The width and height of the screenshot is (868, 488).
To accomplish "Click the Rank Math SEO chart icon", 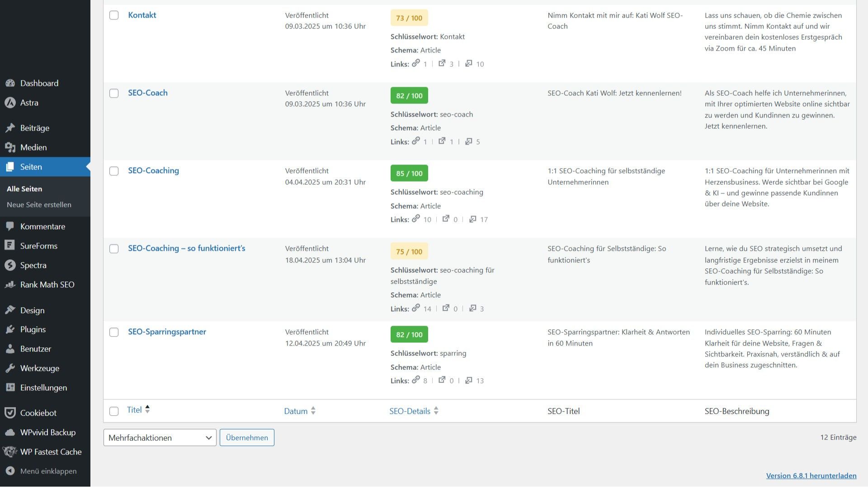I will [x=10, y=285].
